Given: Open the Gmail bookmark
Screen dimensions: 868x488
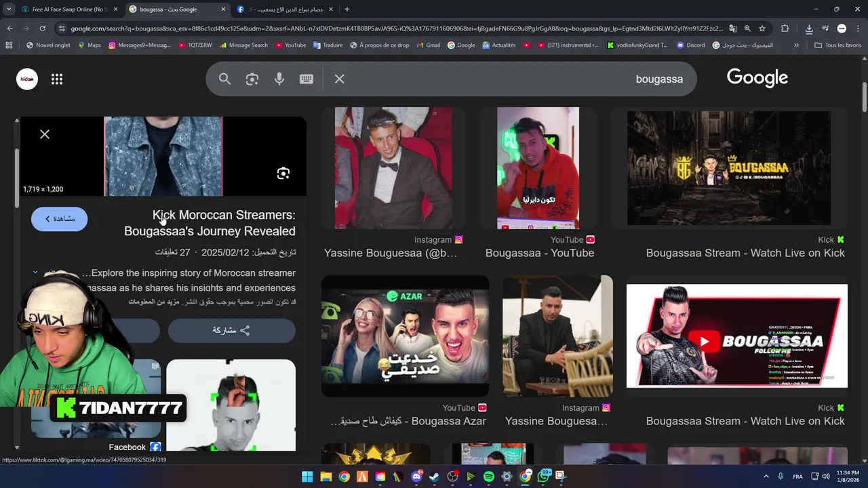Looking at the screenshot, I should coord(428,45).
